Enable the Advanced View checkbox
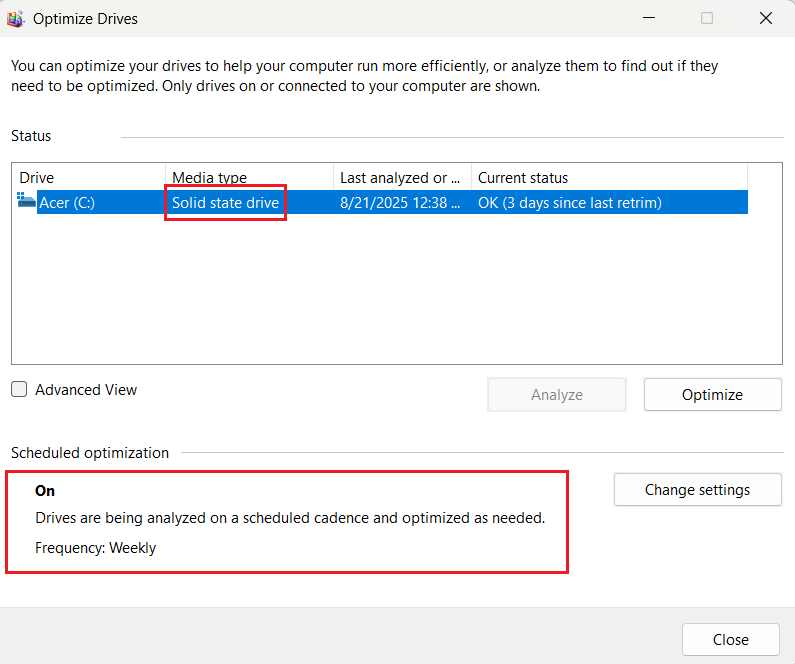795x664 pixels. coord(19,390)
